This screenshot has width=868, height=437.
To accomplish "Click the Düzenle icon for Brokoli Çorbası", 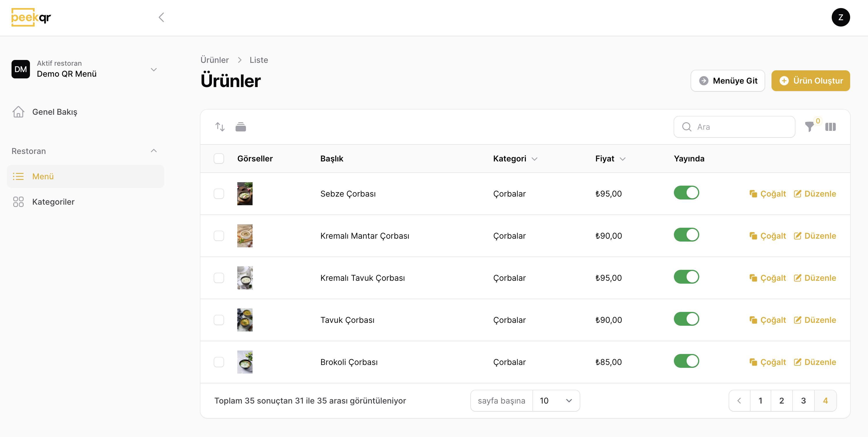I will (x=797, y=362).
